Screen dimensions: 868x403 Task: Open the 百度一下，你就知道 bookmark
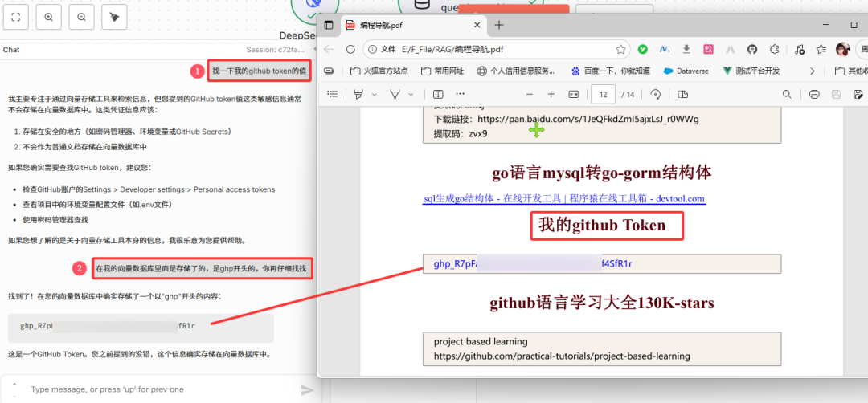pyautogui.click(x=611, y=71)
